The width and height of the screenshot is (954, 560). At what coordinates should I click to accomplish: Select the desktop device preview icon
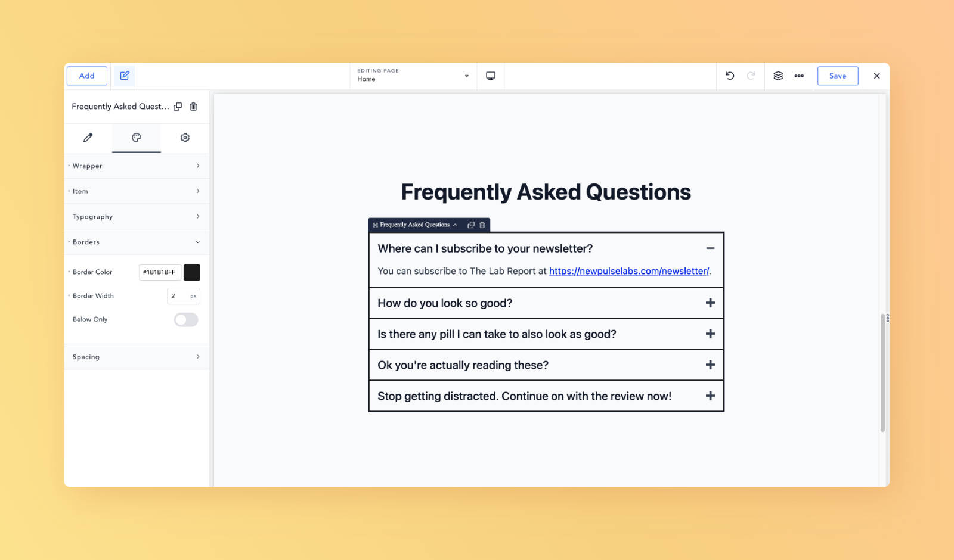click(491, 76)
